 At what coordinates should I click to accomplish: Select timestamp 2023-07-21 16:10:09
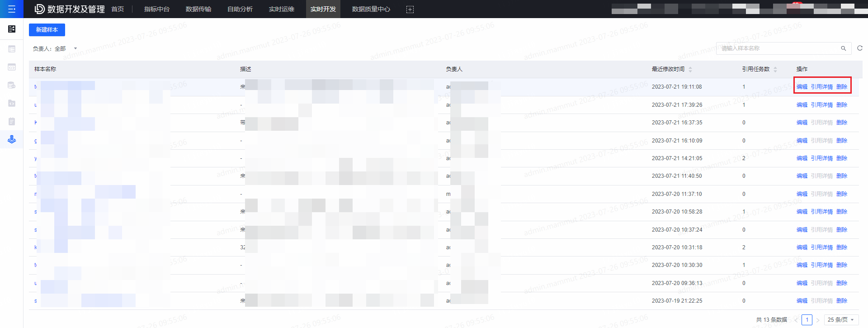[x=677, y=141]
